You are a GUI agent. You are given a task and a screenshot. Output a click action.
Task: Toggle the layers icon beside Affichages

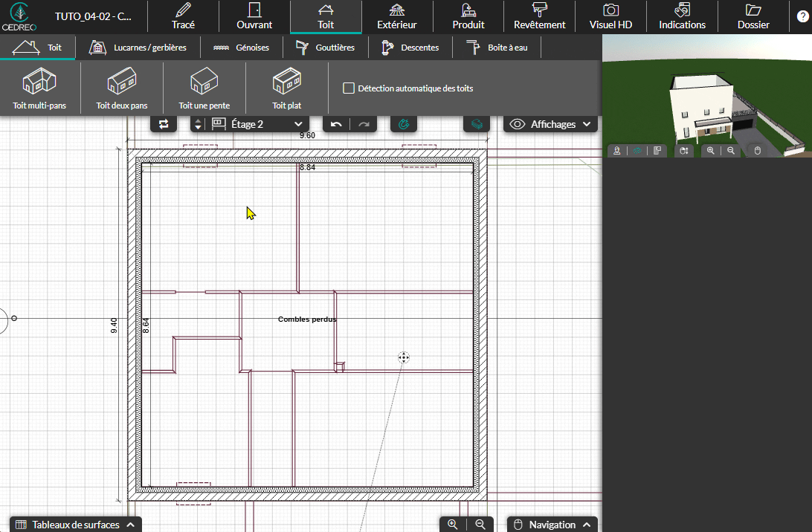tap(477, 124)
